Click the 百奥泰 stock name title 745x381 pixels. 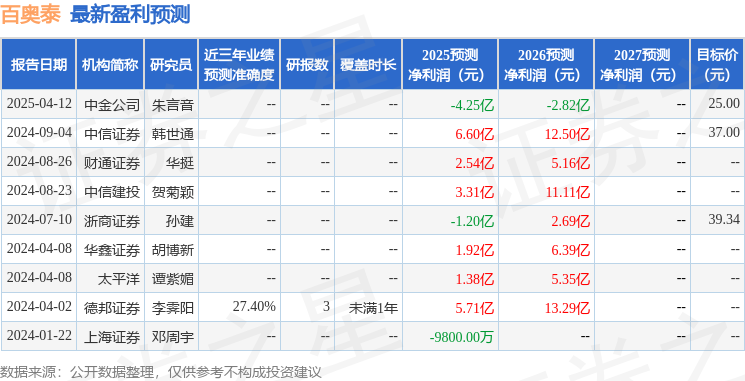tap(31, 15)
